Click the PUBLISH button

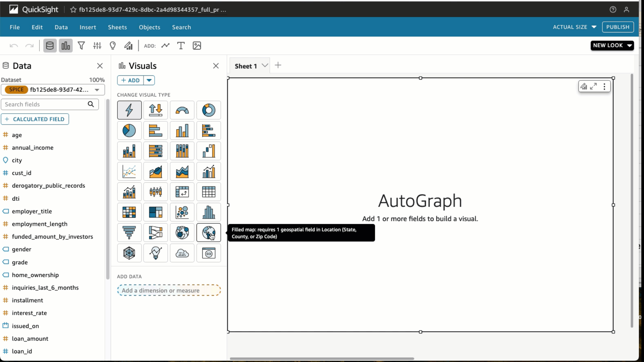[x=618, y=27]
